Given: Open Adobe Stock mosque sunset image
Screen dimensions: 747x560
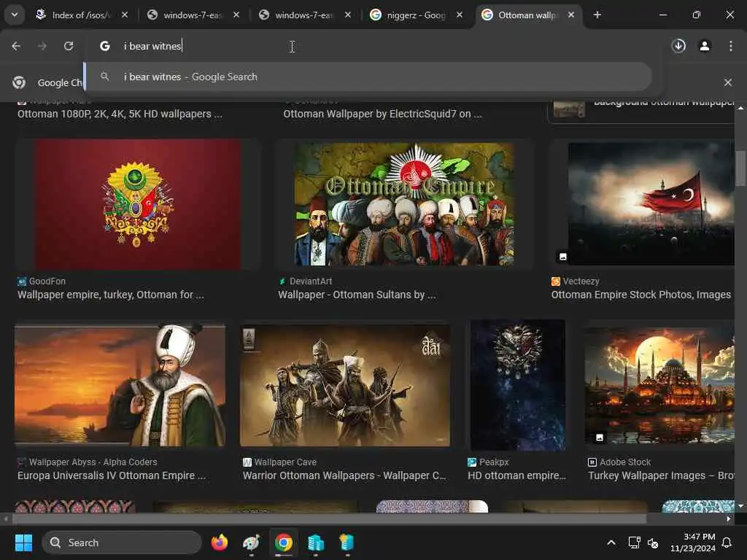Looking at the screenshot, I should pyautogui.click(x=659, y=385).
